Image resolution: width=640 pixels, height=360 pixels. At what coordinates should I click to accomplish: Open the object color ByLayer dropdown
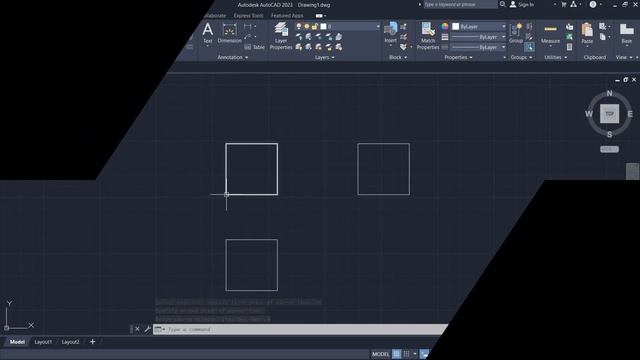504,27
